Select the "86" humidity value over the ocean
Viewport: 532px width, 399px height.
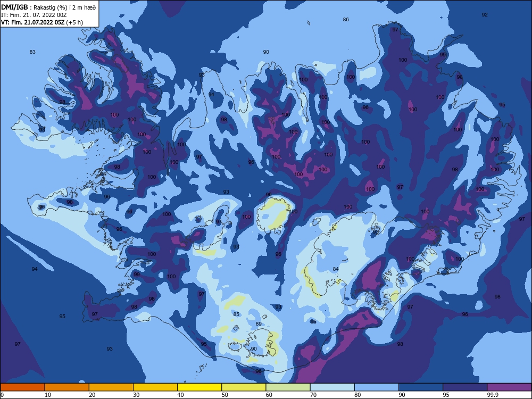click(346, 19)
